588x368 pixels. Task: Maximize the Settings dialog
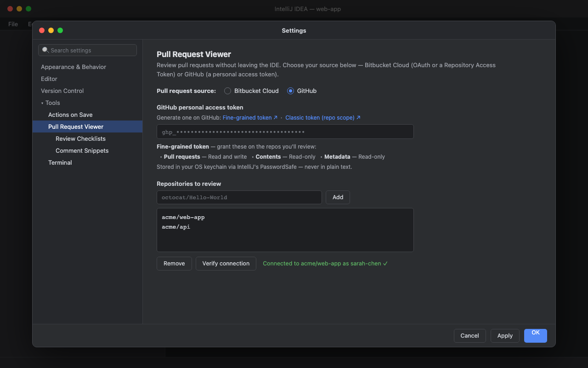tap(60, 30)
